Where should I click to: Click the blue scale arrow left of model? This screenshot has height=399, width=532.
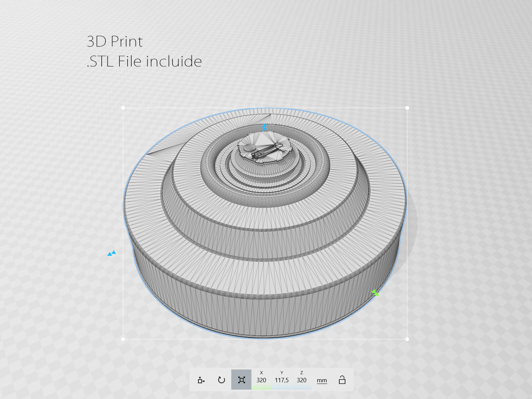(x=111, y=253)
